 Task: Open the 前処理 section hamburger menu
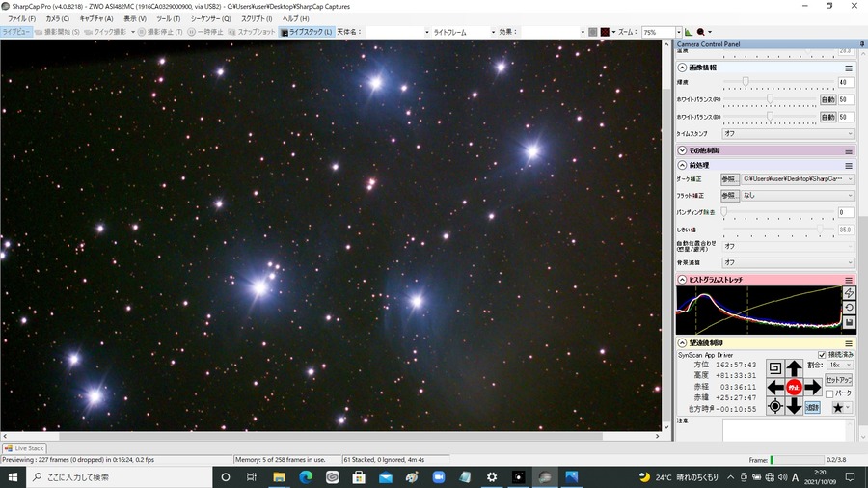(x=848, y=166)
